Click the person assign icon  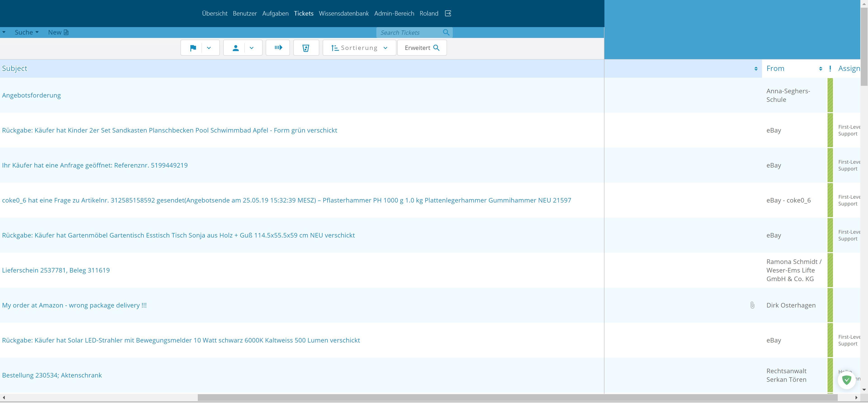(236, 48)
